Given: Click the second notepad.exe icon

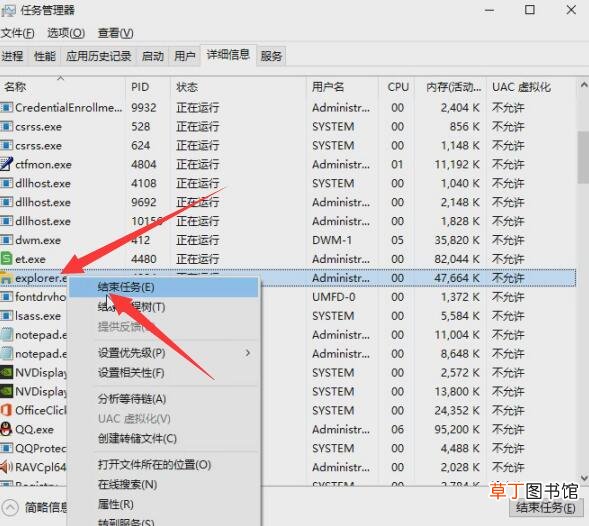Looking at the screenshot, I should tap(6, 354).
